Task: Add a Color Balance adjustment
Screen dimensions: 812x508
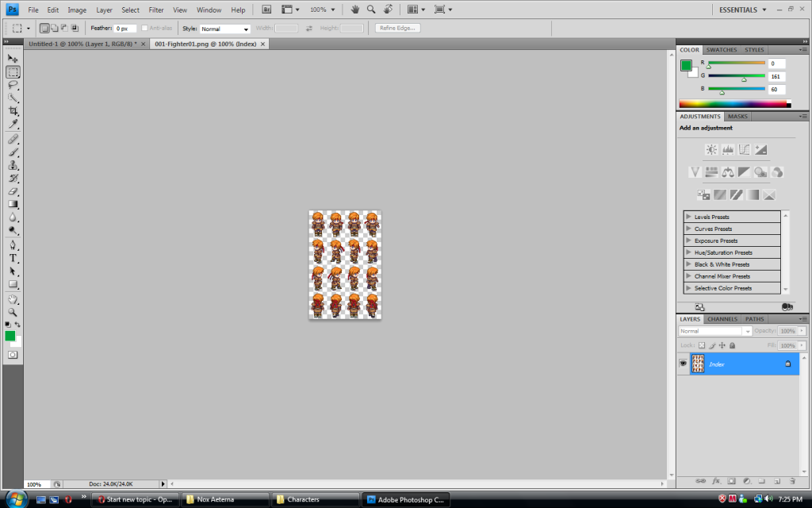Action: coord(728,172)
